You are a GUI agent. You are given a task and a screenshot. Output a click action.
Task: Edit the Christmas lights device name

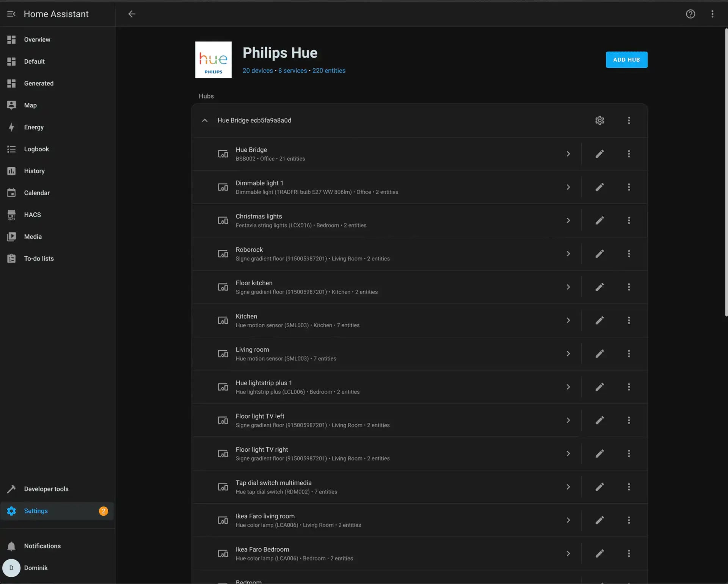(599, 220)
